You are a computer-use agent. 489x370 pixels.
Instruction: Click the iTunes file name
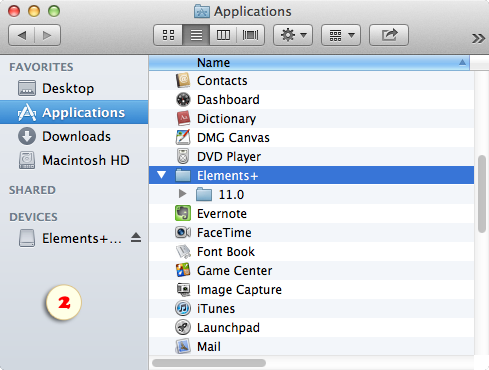216,309
